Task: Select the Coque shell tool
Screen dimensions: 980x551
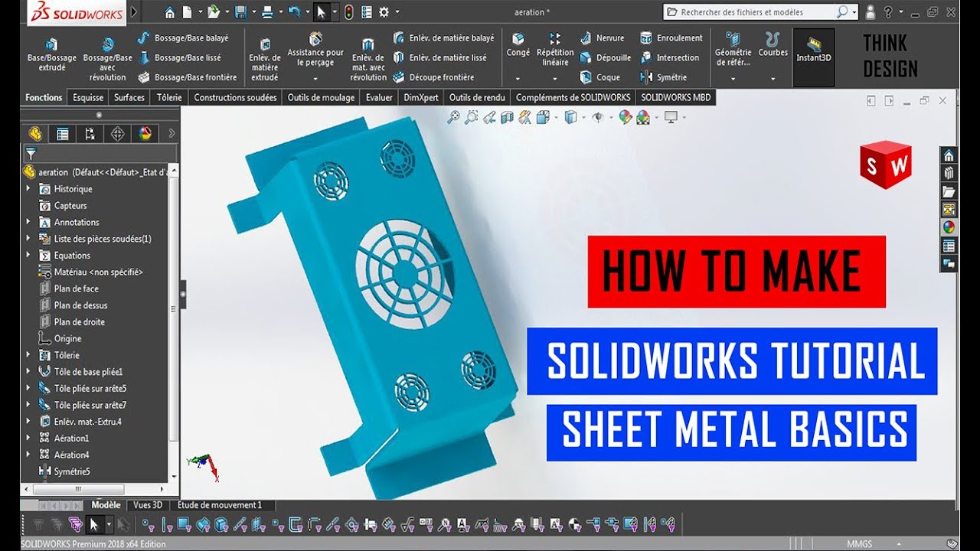Action: point(599,77)
